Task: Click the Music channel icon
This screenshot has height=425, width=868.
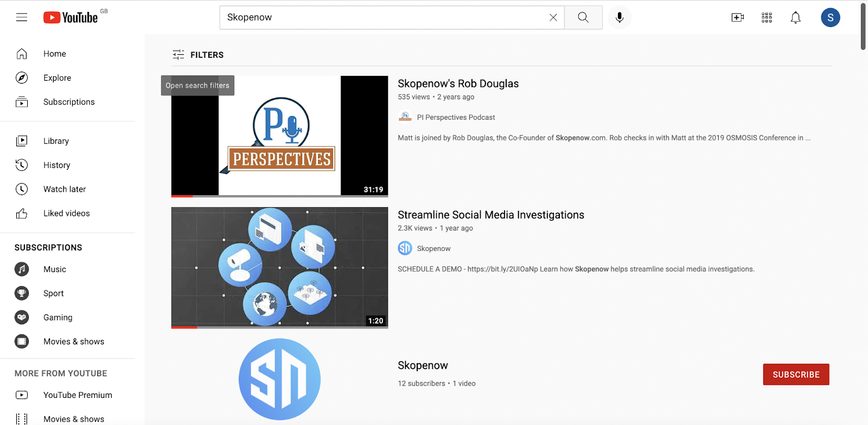Action: pos(22,269)
